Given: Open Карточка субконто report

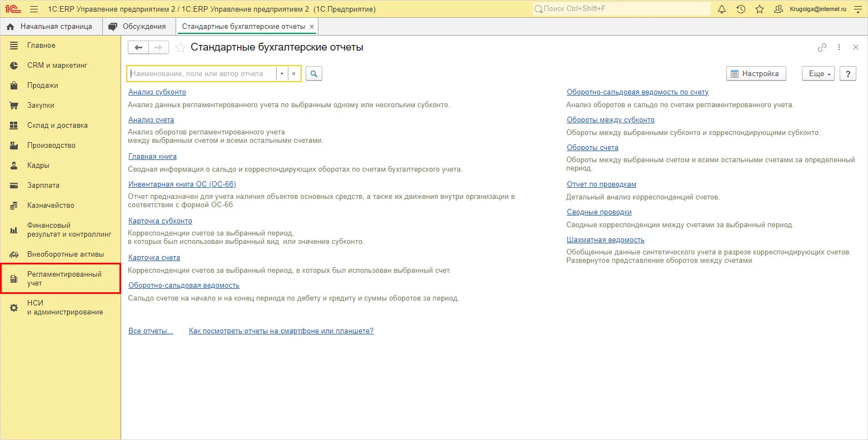Looking at the screenshot, I should coord(160,221).
